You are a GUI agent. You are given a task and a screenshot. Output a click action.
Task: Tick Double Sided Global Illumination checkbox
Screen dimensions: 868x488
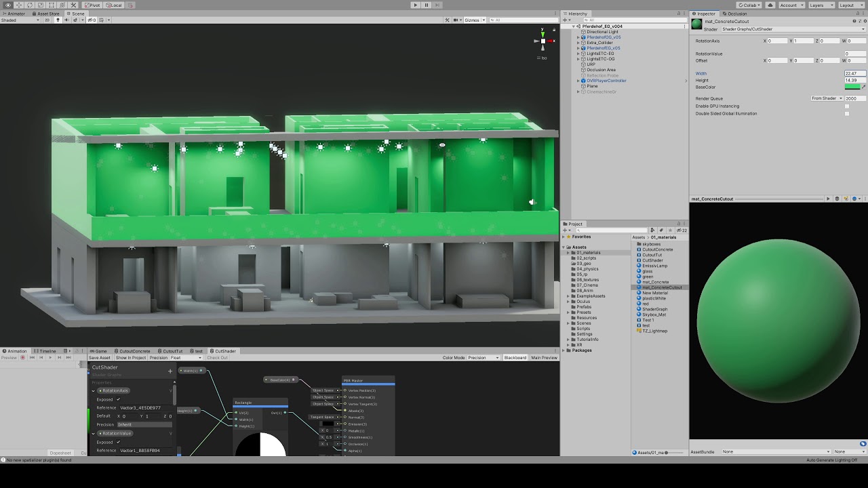pyautogui.click(x=846, y=114)
